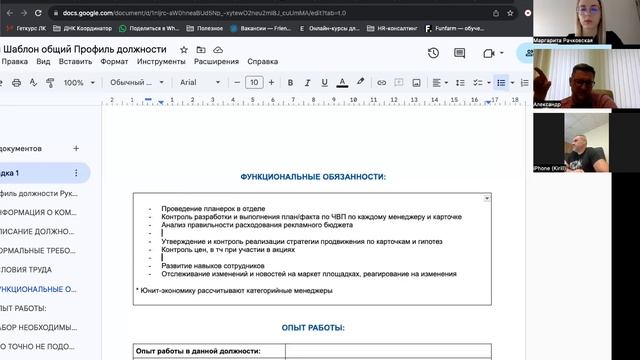Viewport: 640px width, 360px height.
Task: Move the document using the folder icon
Action: [x=201, y=50]
